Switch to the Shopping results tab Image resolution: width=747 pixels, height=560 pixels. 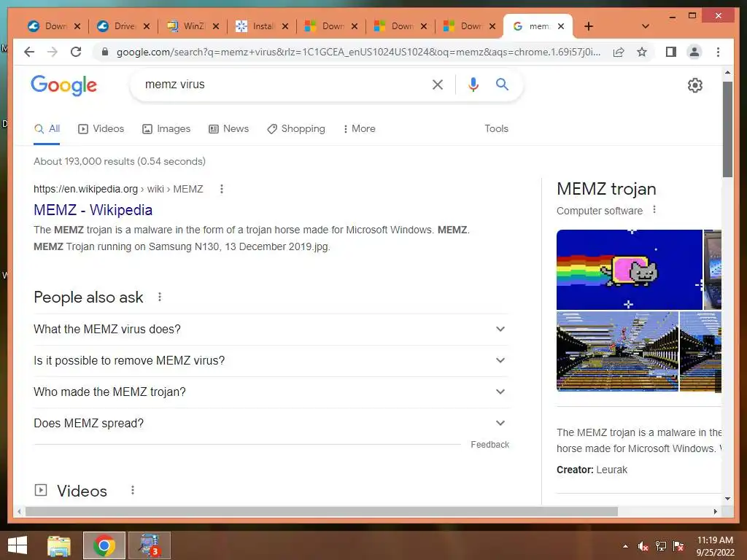pos(296,128)
